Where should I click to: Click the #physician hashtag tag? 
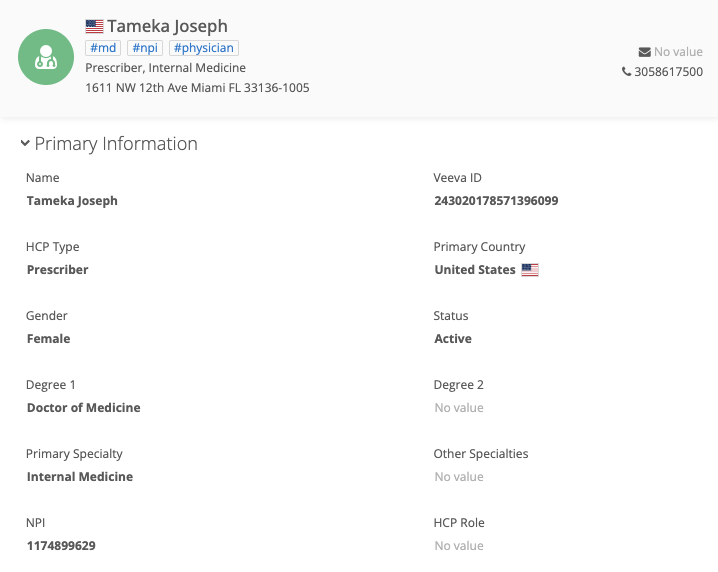(203, 48)
